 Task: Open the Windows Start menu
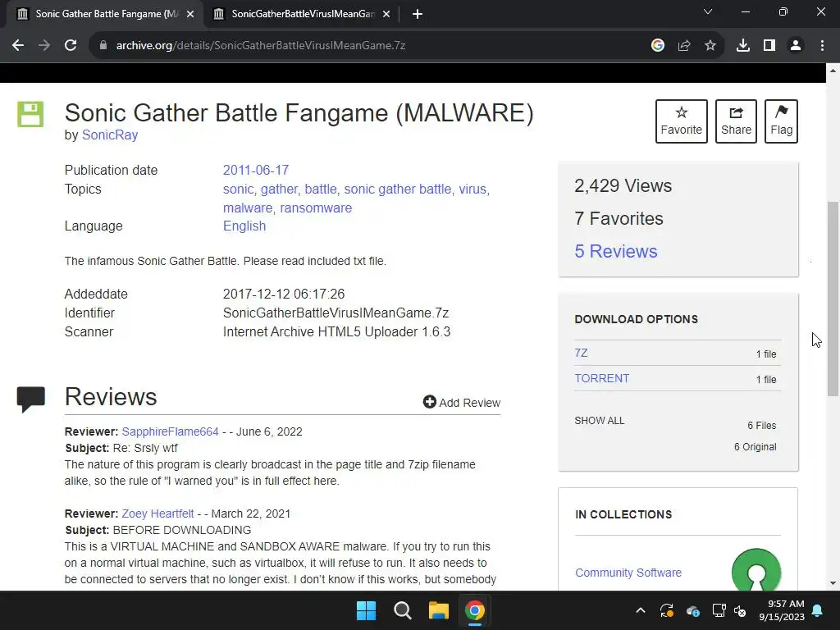click(367, 610)
